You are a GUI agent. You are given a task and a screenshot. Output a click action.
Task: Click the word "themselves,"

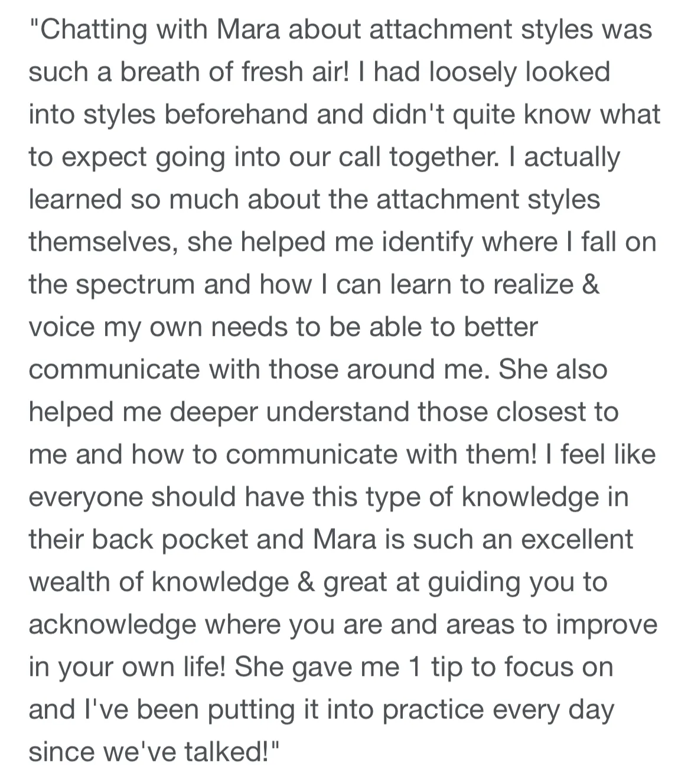pyautogui.click(x=104, y=242)
